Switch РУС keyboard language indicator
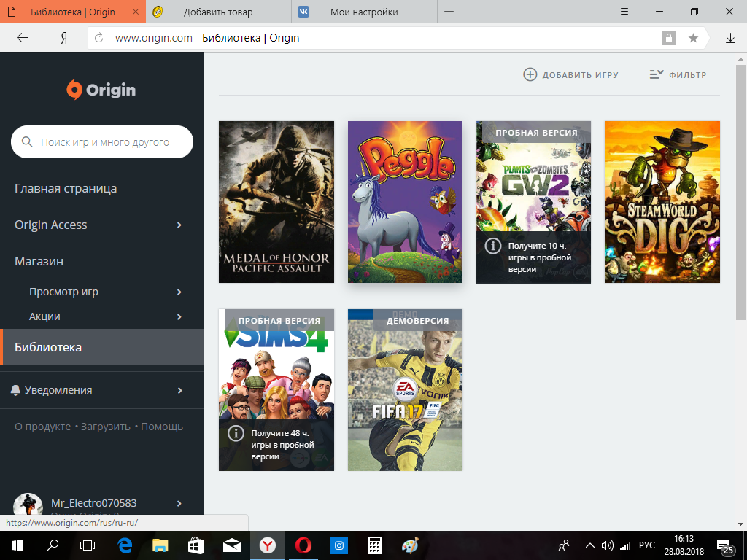The width and height of the screenshot is (747, 560). click(x=646, y=545)
